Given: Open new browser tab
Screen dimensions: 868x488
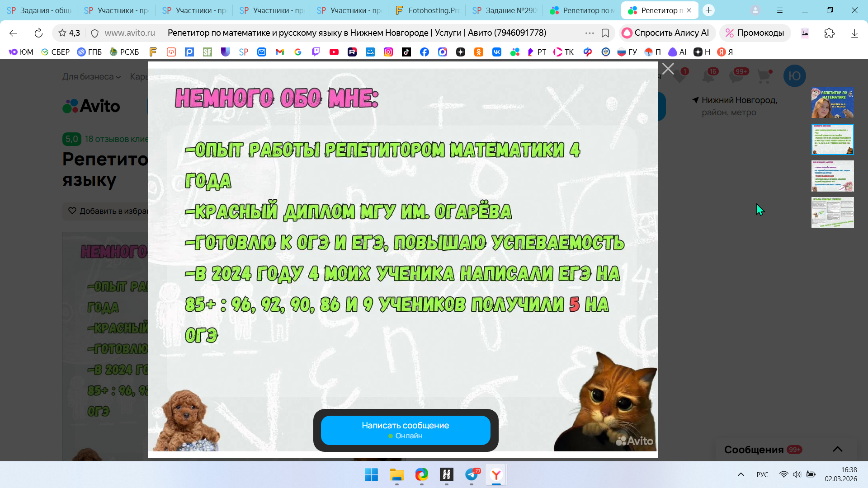Looking at the screenshot, I should tap(708, 10).
